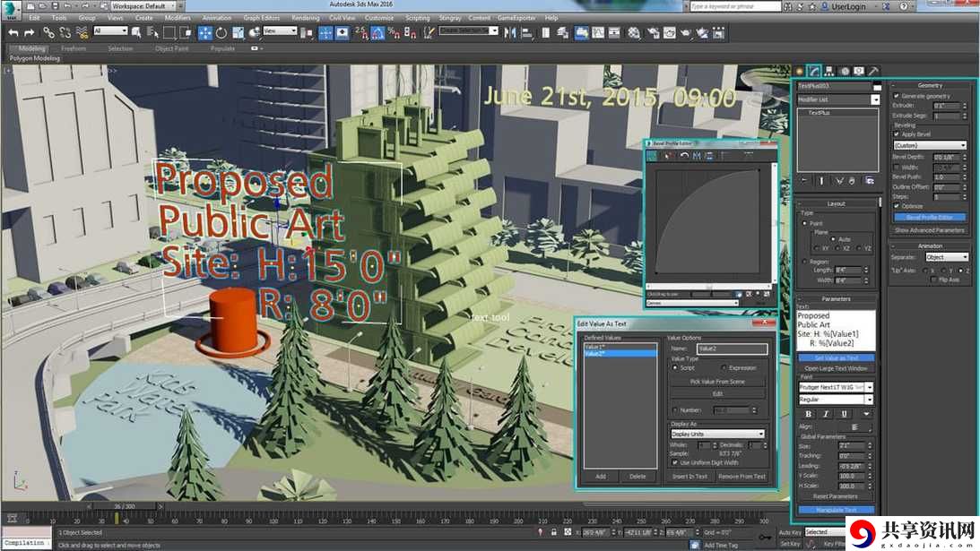Click the Insert In Text button

pos(690,477)
